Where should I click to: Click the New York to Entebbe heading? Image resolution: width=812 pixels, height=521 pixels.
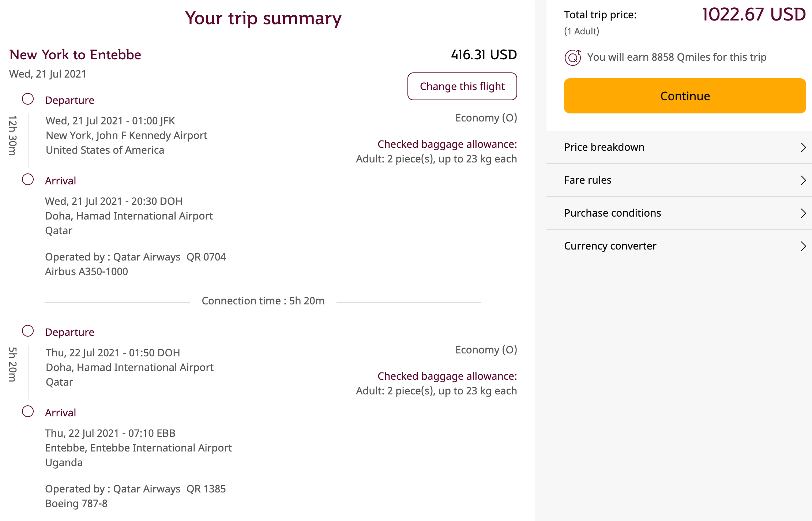pyautogui.click(x=75, y=55)
